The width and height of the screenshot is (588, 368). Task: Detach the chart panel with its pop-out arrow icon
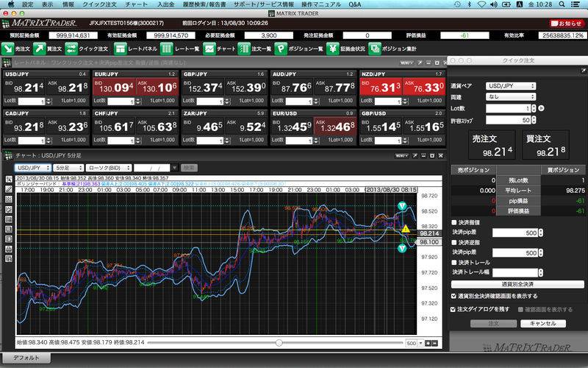(x=415, y=155)
